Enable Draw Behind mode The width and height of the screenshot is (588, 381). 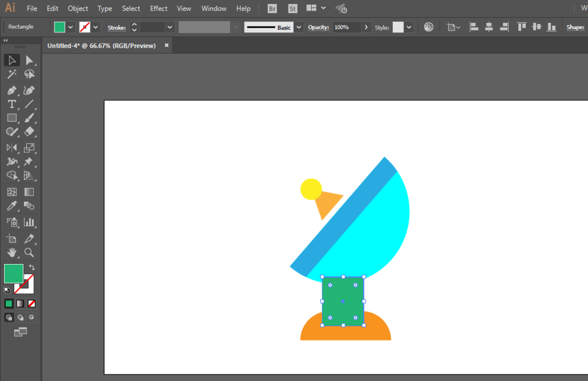(20, 317)
